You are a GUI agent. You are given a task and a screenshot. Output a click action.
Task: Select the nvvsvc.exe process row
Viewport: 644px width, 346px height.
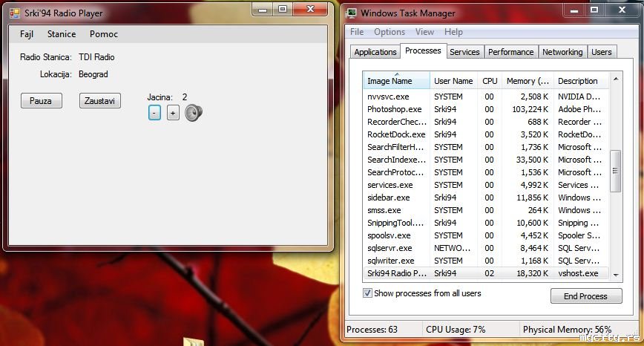click(x=486, y=97)
